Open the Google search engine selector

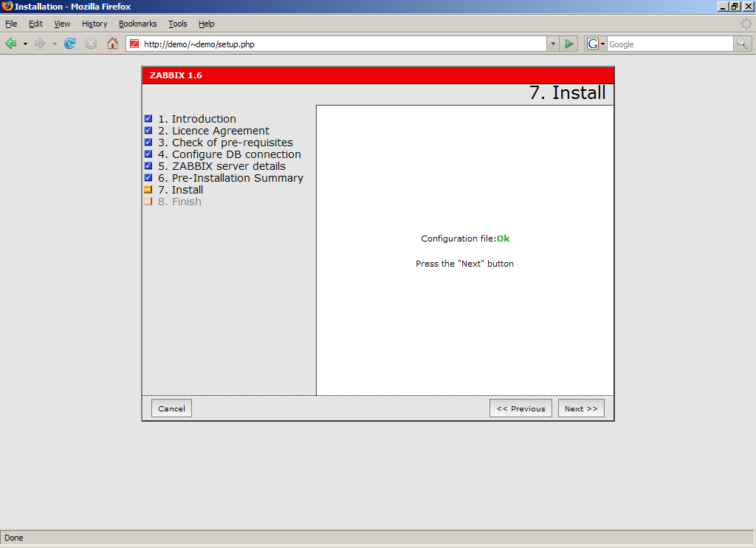coord(596,44)
